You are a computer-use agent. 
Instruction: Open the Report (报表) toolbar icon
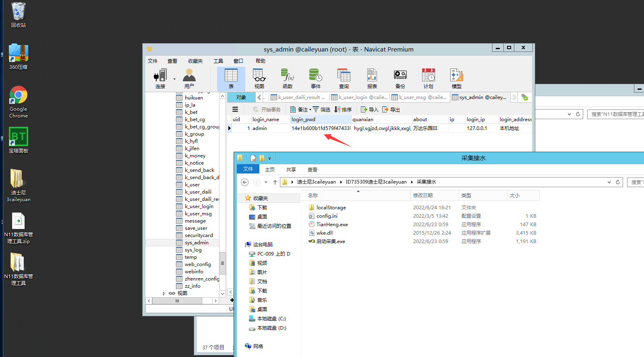coord(372,78)
